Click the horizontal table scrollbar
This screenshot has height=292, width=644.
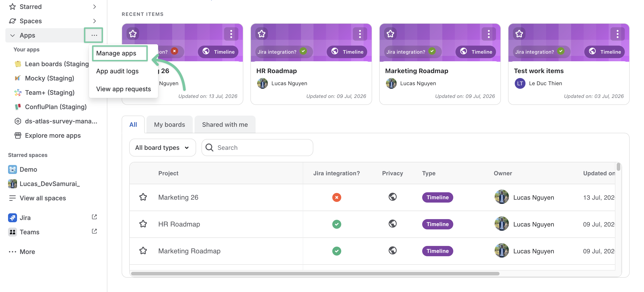pos(315,273)
